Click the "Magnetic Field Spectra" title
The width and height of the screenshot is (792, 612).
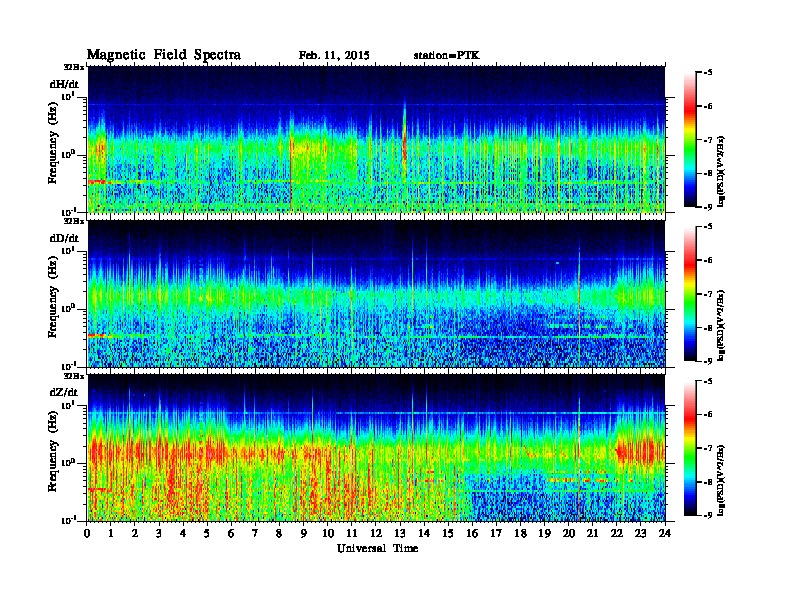point(164,55)
